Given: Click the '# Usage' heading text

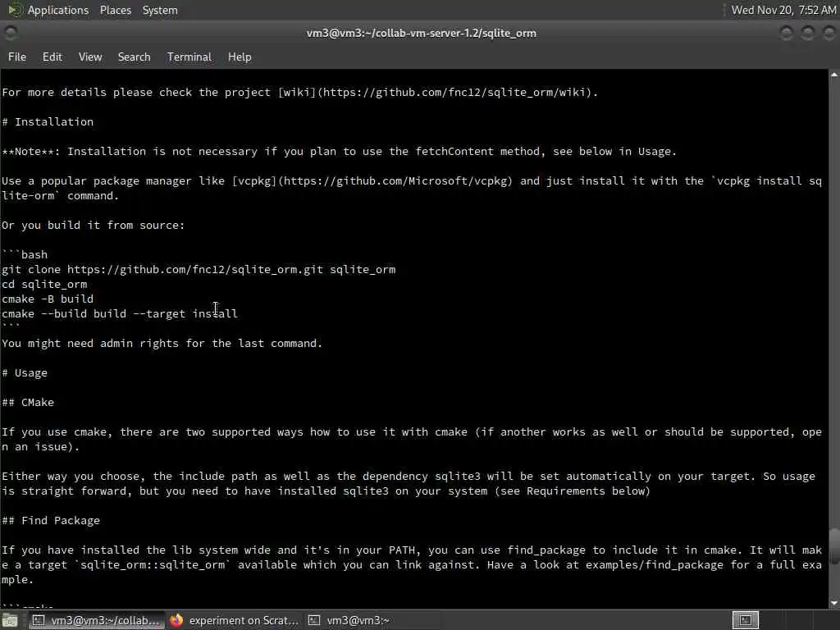Looking at the screenshot, I should (25, 373).
